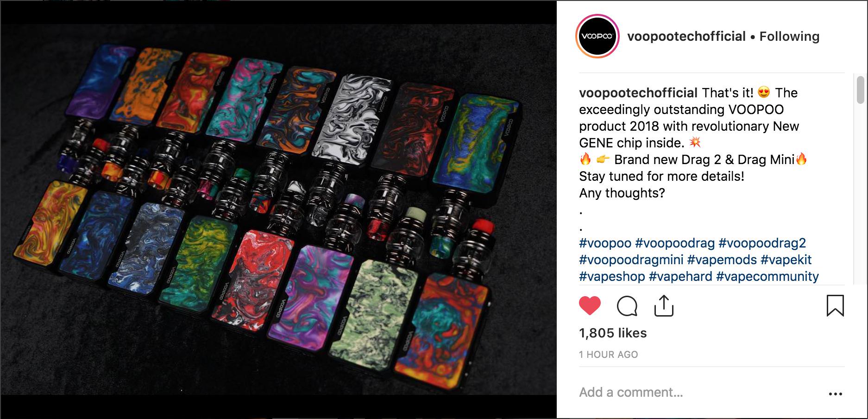Click the Add a comment field

tap(699, 393)
